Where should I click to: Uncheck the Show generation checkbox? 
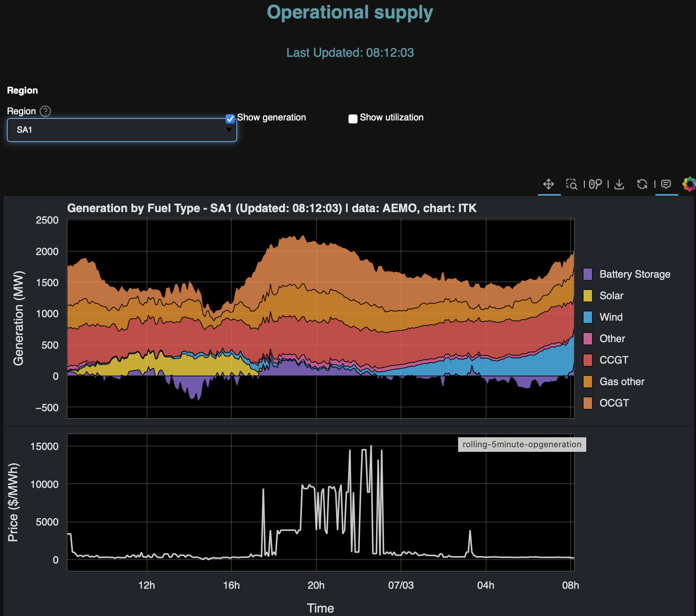click(230, 119)
